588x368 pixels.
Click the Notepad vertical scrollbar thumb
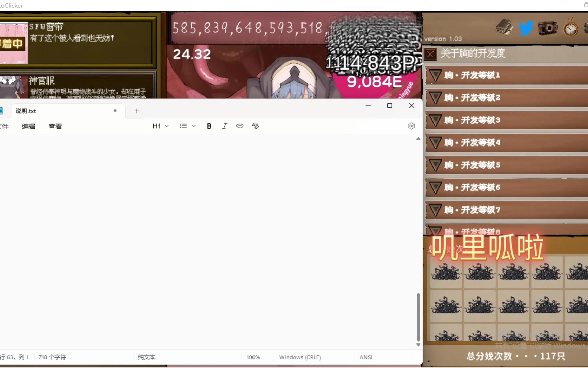point(418,317)
